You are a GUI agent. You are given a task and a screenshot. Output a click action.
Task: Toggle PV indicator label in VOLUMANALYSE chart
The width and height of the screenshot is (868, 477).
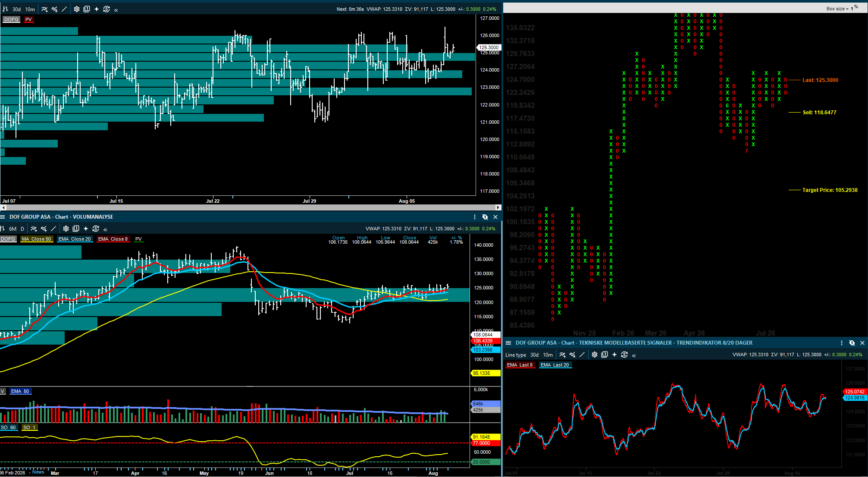coord(138,239)
